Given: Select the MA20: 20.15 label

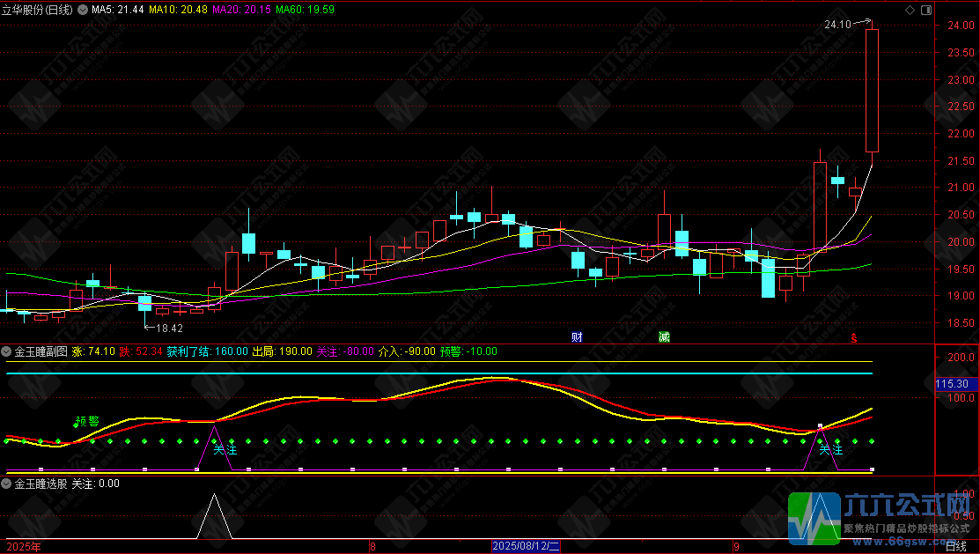Looking at the screenshot, I should pyautogui.click(x=241, y=10).
